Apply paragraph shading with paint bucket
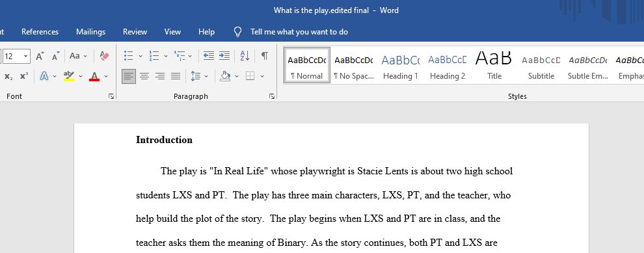Screen dimensions: 644x253 [224, 76]
